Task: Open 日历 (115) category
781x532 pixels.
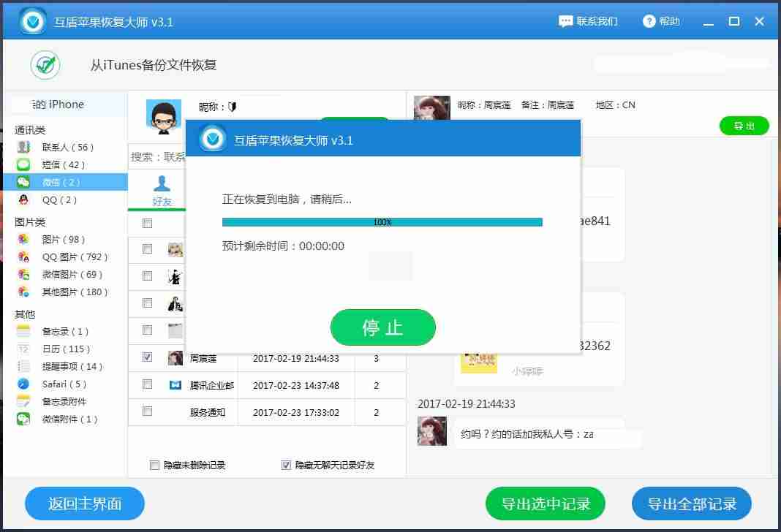Action: [65, 349]
